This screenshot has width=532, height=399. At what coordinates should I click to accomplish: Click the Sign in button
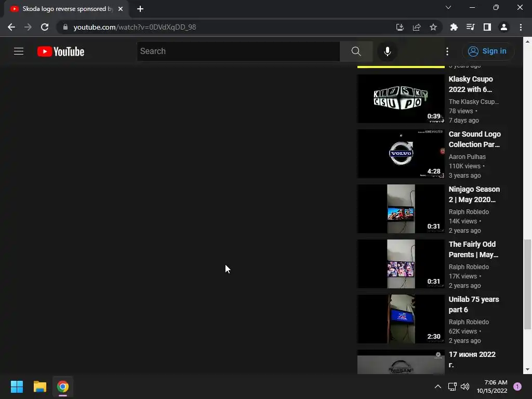(x=488, y=51)
